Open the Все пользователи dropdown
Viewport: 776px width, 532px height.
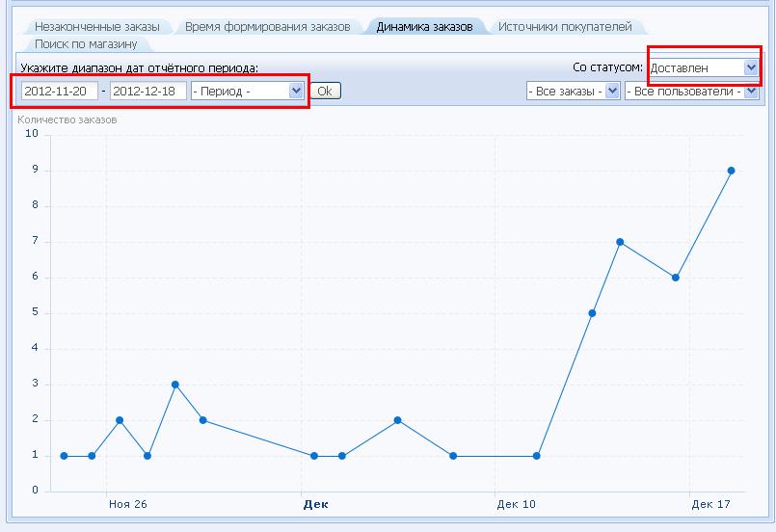click(x=691, y=92)
